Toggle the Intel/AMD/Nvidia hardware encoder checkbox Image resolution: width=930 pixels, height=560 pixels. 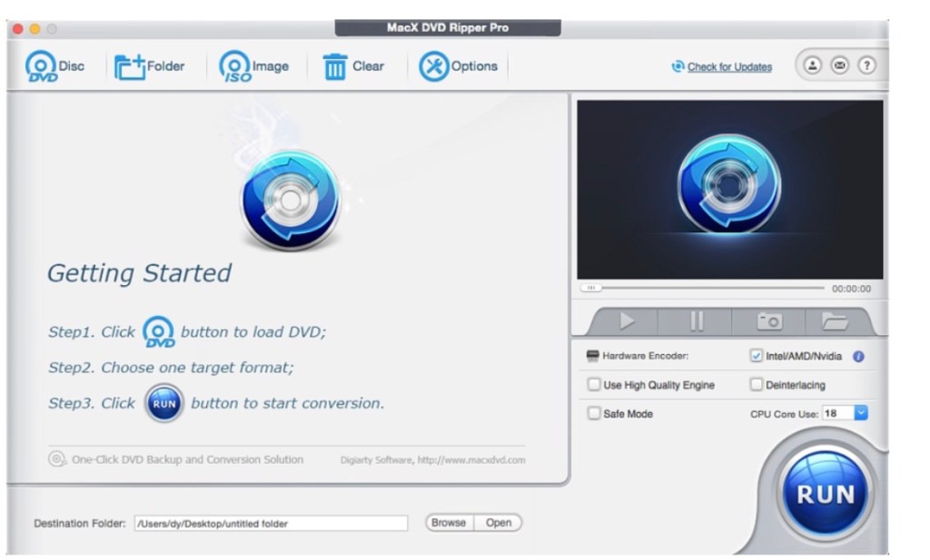click(x=756, y=356)
